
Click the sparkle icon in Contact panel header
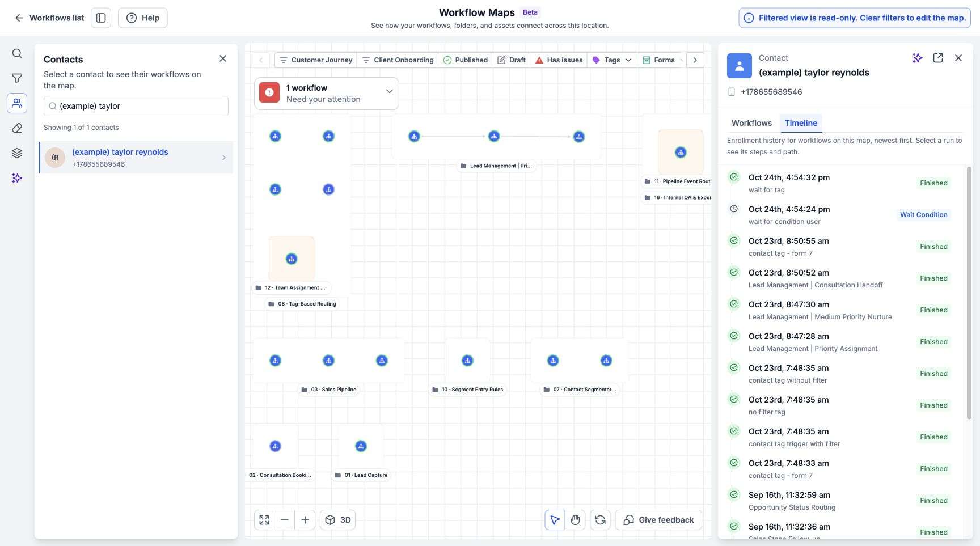(918, 58)
